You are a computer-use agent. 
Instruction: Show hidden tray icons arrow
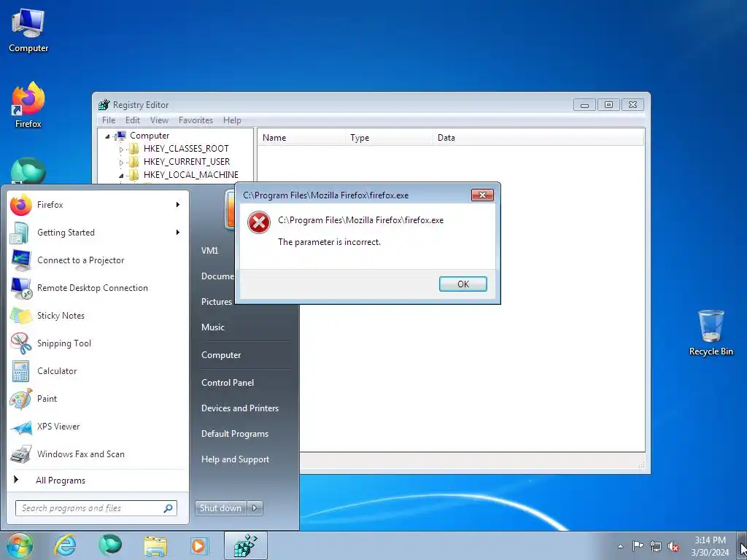point(620,546)
